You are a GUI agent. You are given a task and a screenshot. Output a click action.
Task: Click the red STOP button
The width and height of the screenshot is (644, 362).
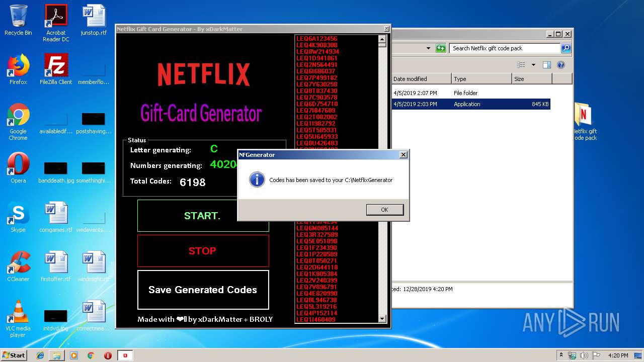[203, 250]
